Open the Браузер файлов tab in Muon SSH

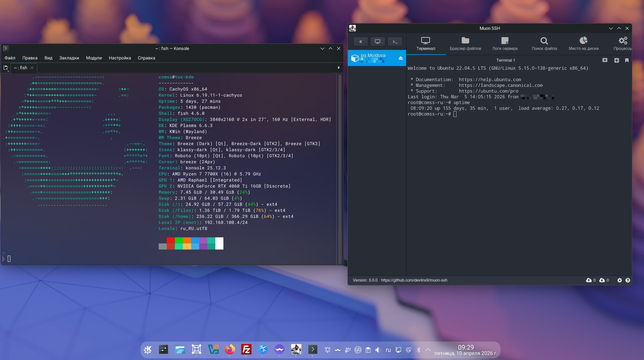(465, 44)
